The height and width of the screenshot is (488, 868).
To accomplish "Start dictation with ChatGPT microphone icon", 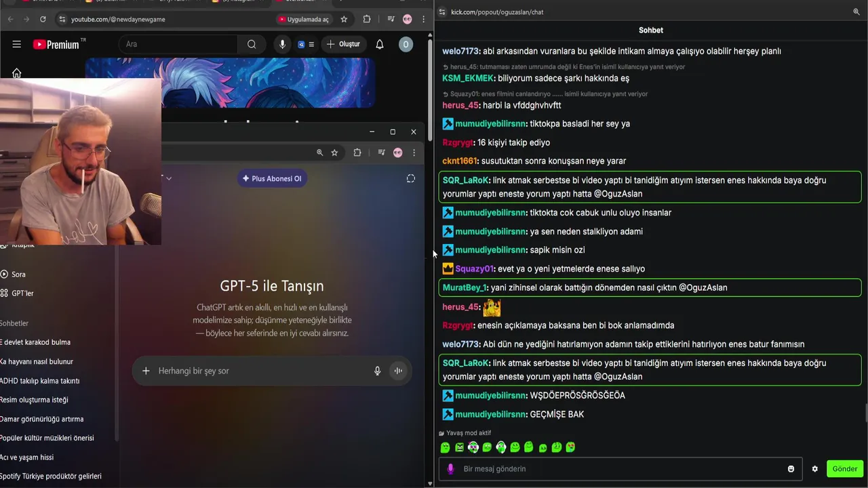I will click(378, 371).
